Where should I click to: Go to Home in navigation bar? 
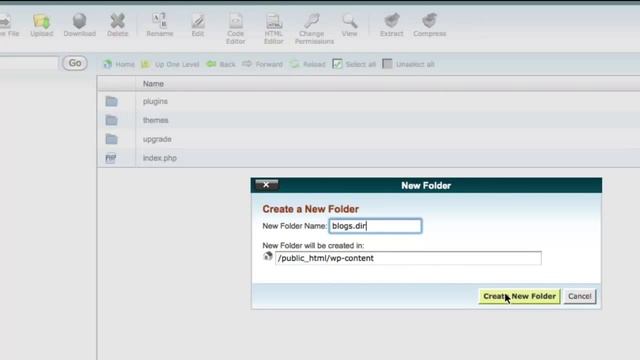point(119,64)
